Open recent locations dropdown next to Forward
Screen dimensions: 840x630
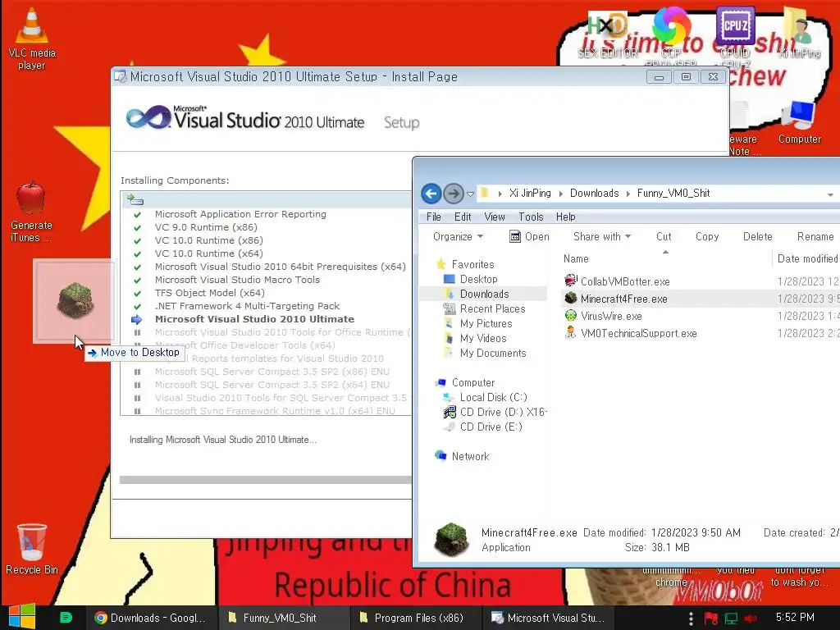[x=470, y=194]
